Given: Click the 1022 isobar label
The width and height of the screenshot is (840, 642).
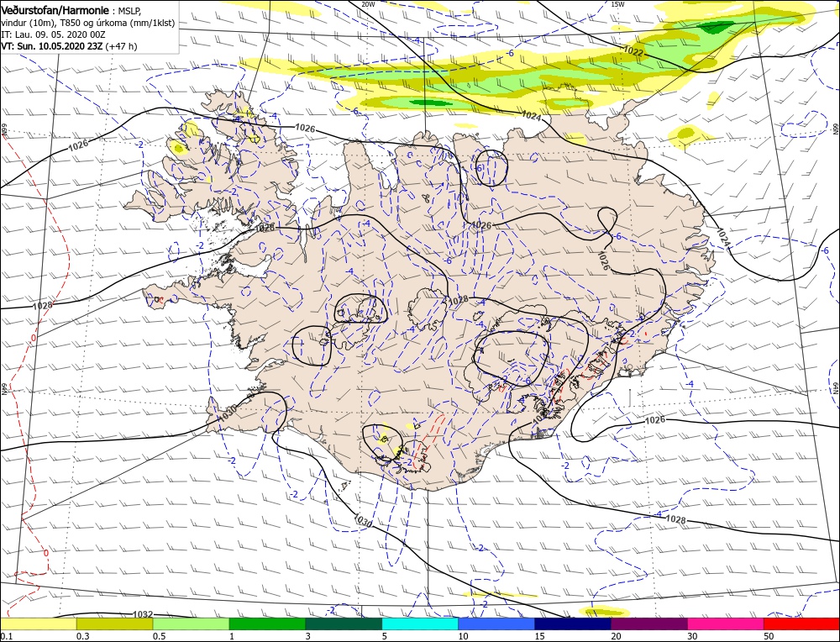Looking at the screenshot, I should [x=633, y=51].
